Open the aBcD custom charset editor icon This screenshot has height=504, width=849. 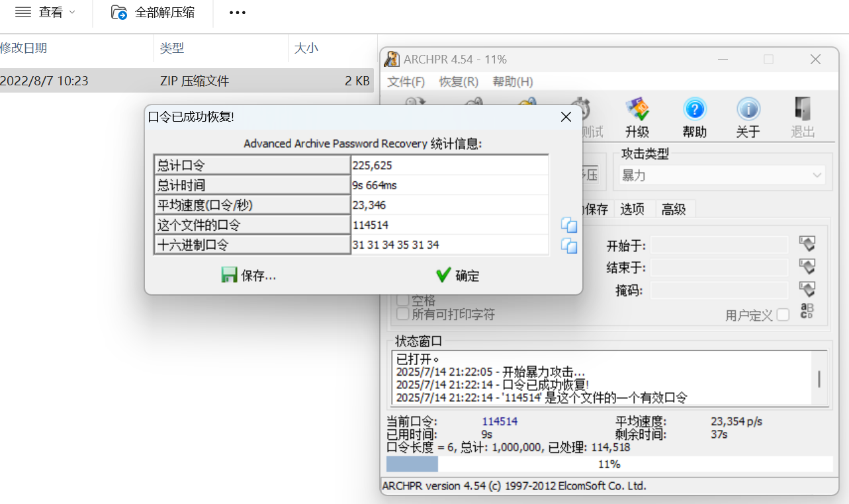point(807,312)
